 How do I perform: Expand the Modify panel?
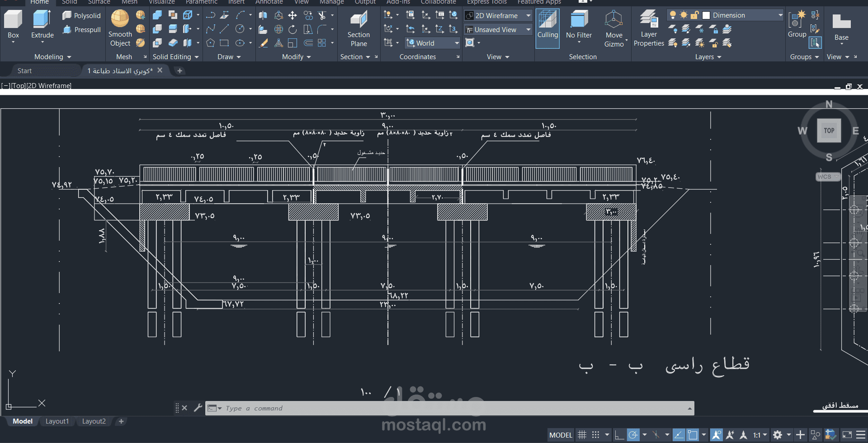coord(297,57)
